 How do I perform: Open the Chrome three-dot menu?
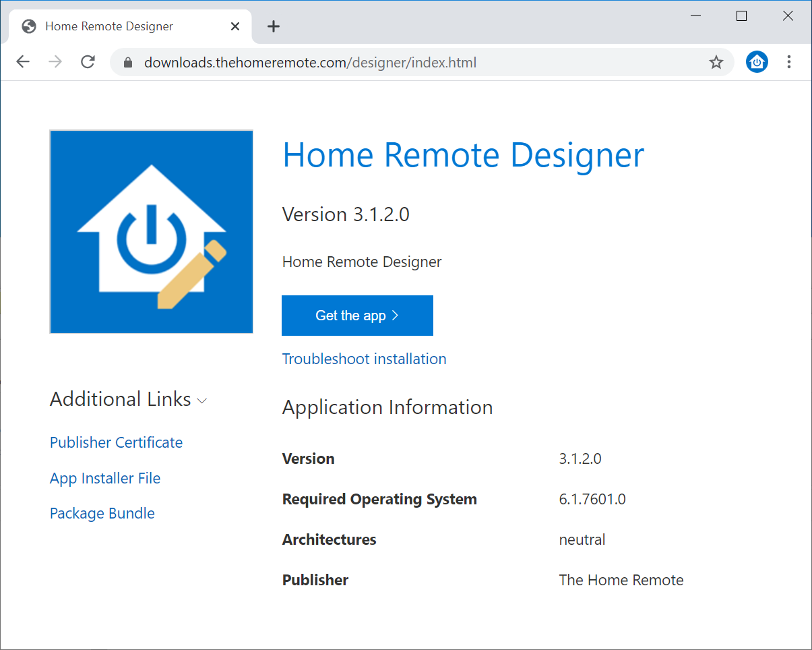788,62
